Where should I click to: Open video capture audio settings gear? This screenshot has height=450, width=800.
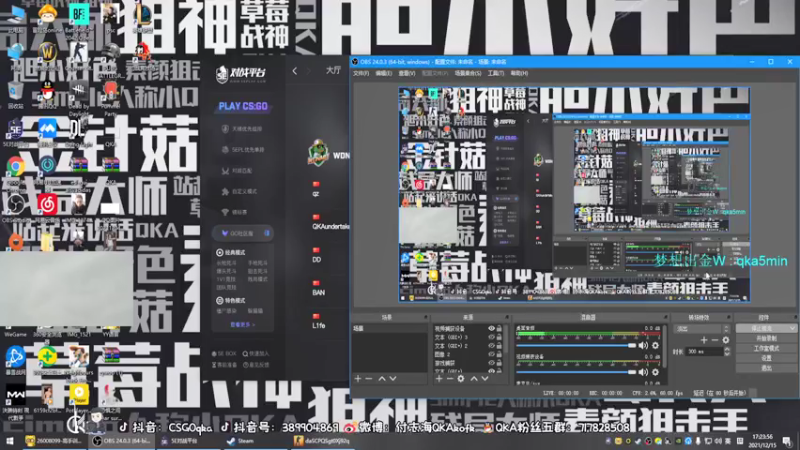656,372
